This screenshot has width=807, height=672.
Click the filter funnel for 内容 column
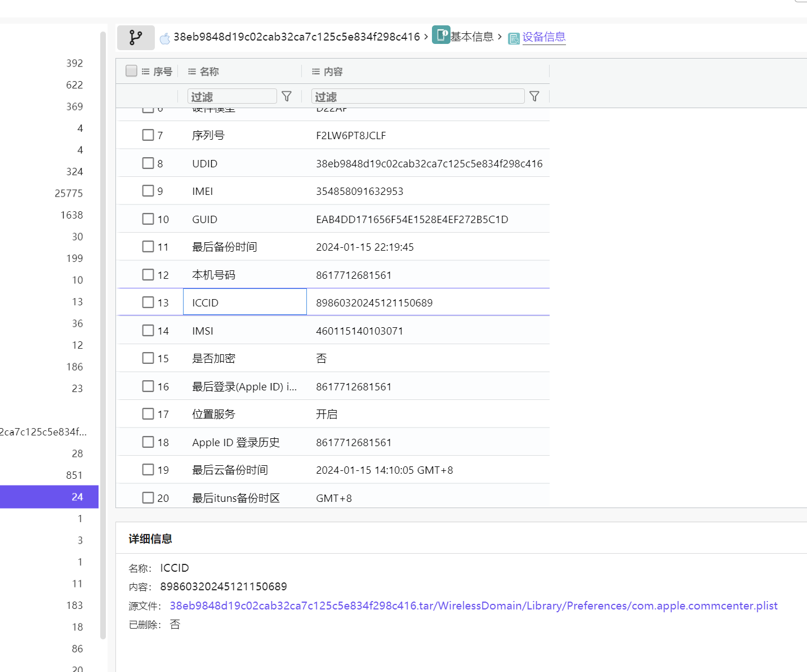pos(534,96)
